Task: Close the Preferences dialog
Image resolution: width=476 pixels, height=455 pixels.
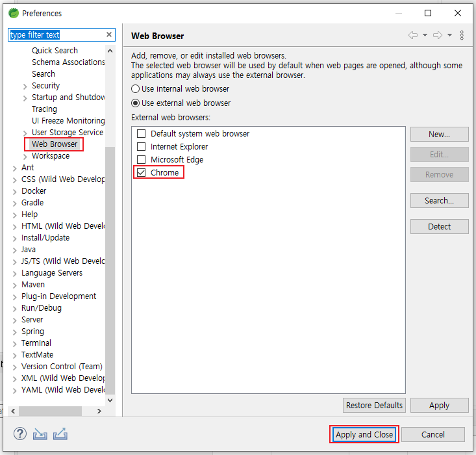Action: 458,13
